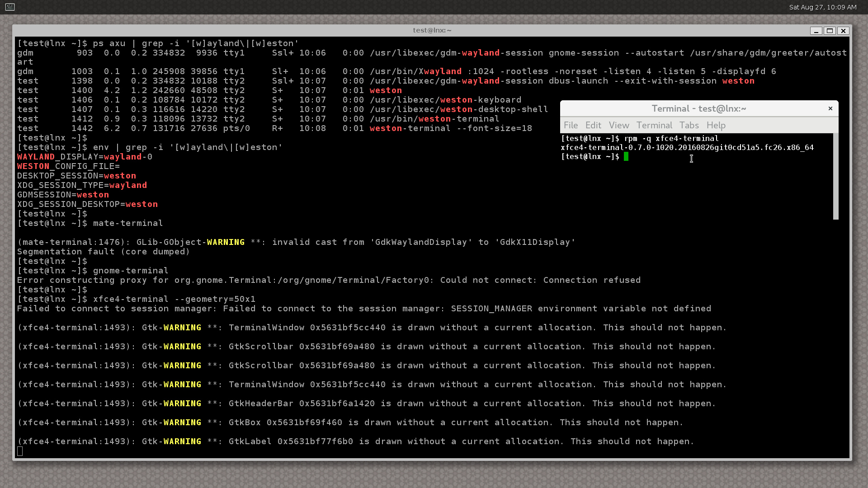Click the 'Segmentation fault (core dumped)' line
The width and height of the screenshot is (868, 488).
[x=104, y=252]
